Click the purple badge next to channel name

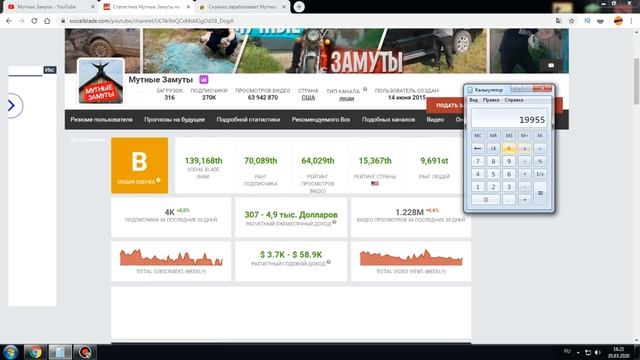pyautogui.click(x=204, y=79)
